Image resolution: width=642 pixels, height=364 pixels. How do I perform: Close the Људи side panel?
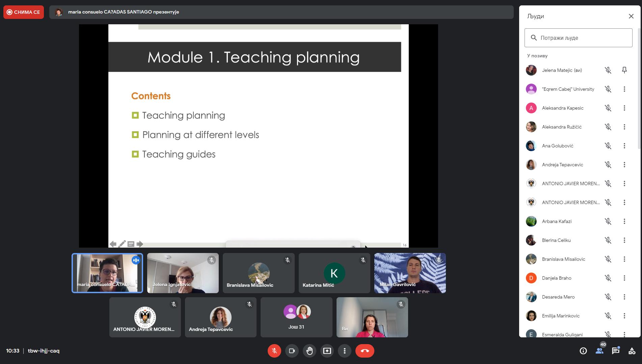[x=631, y=16]
